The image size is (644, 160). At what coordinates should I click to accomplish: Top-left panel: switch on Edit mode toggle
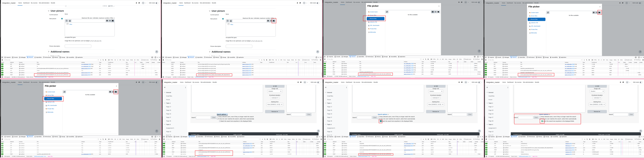point(157,3)
